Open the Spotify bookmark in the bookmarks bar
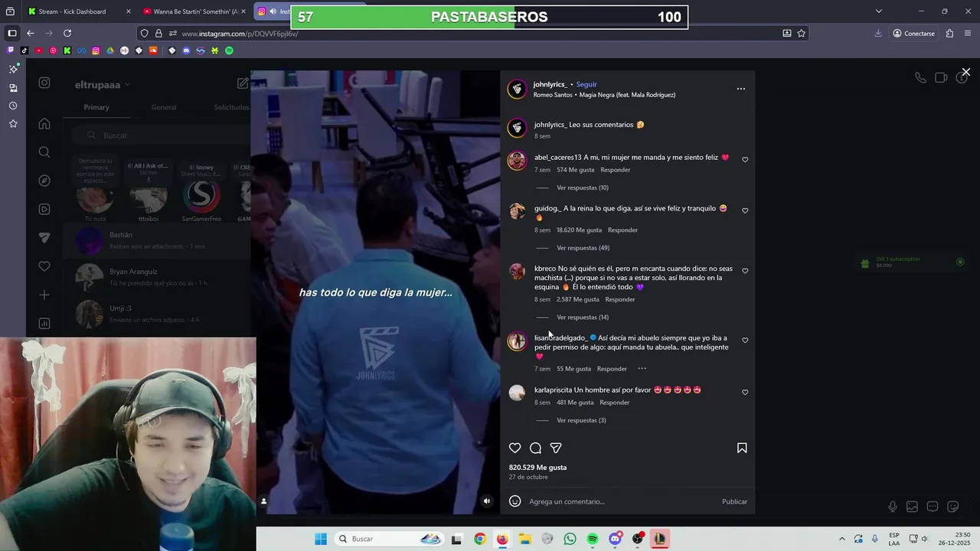 [x=229, y=51]
